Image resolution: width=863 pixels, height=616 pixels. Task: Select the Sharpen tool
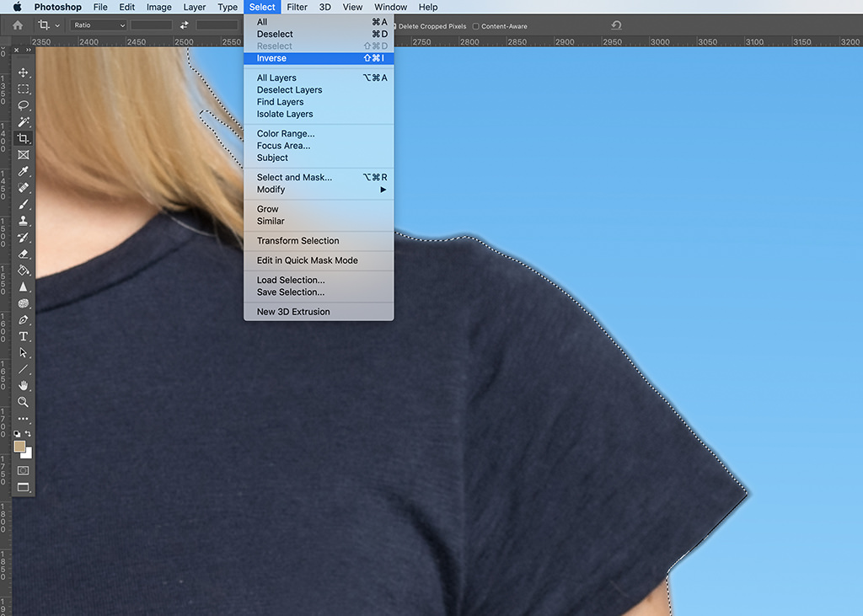pos(23,287)
